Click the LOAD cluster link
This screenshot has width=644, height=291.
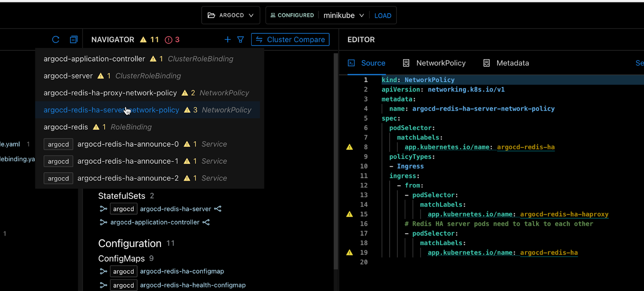point(383,16)
